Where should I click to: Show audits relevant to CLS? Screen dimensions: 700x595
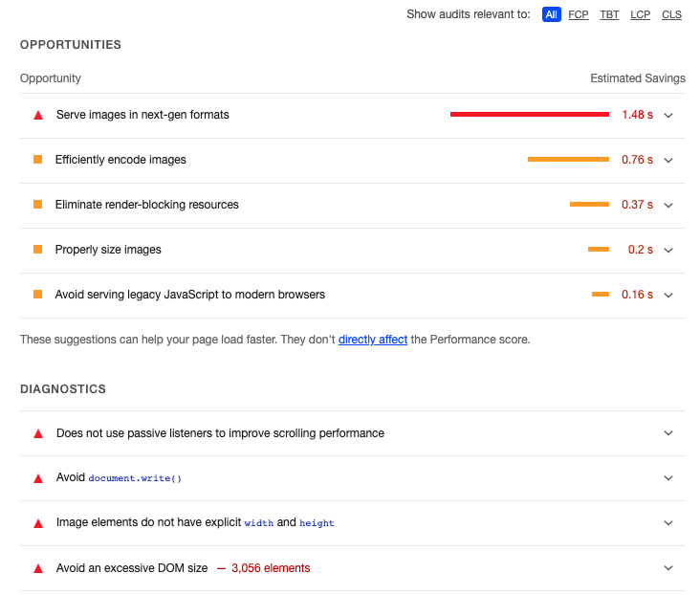click(x=671, y=14)
